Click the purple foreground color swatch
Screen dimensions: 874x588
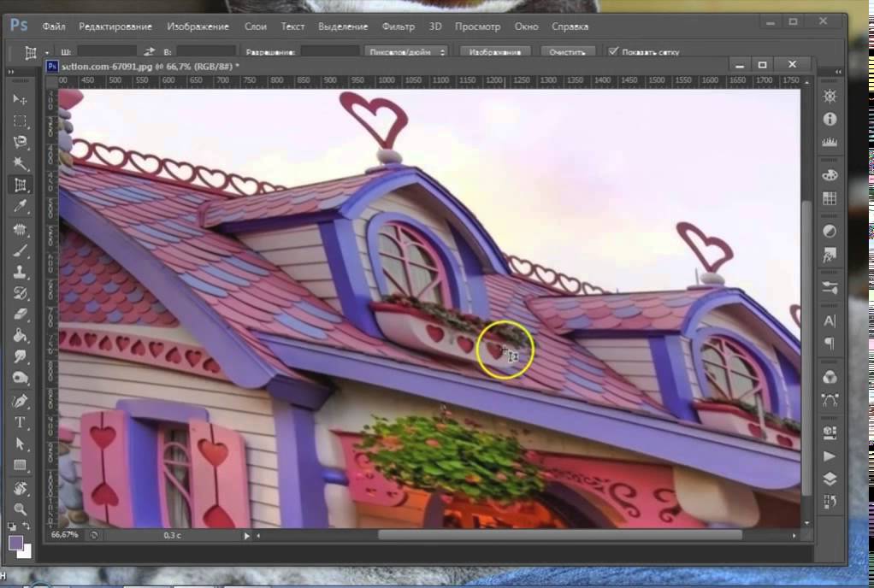click(15, 543)
